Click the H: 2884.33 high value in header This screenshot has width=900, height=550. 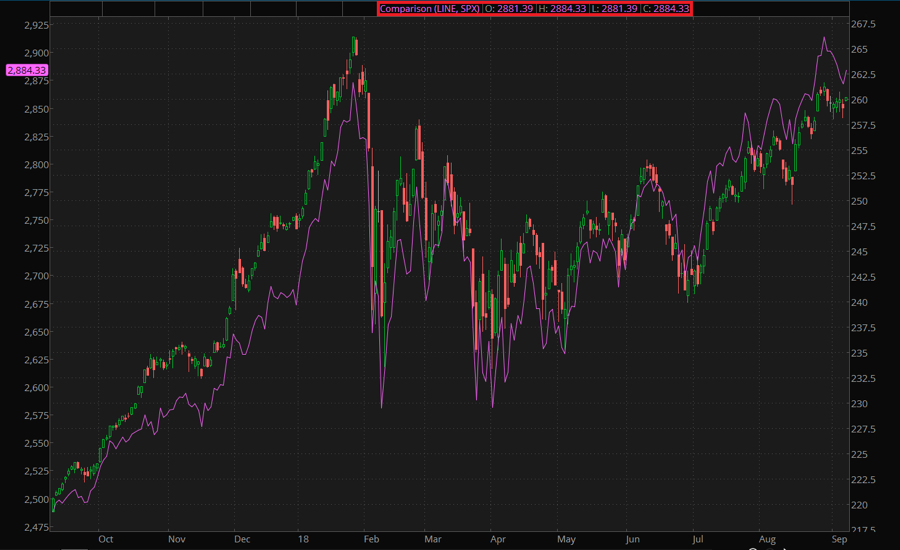pyautogui.click(x=563, y=8)
